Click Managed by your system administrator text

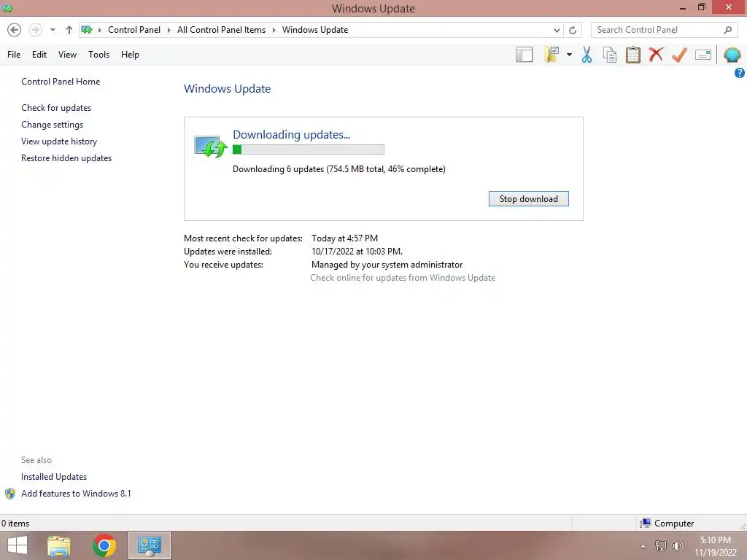tap(387, 264)
